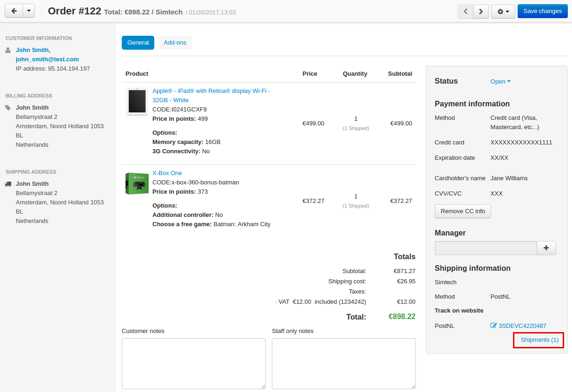Click Remove CC info button

(463, 211)
